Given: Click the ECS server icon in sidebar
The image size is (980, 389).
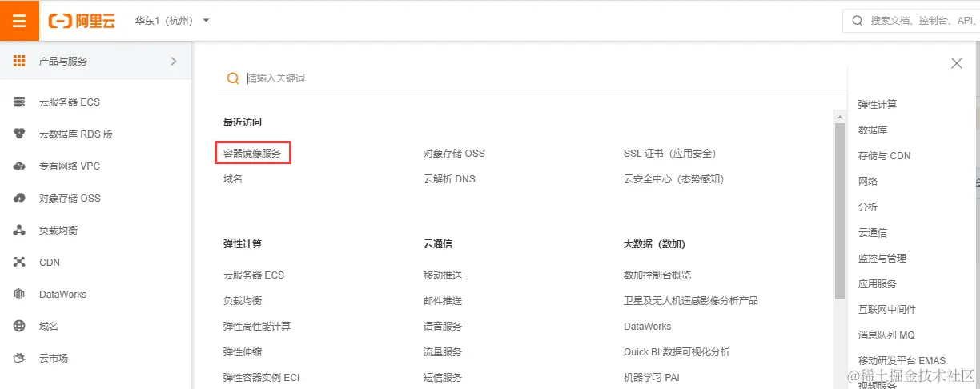Looking at the screenshot, I should [x=19, y=102].
